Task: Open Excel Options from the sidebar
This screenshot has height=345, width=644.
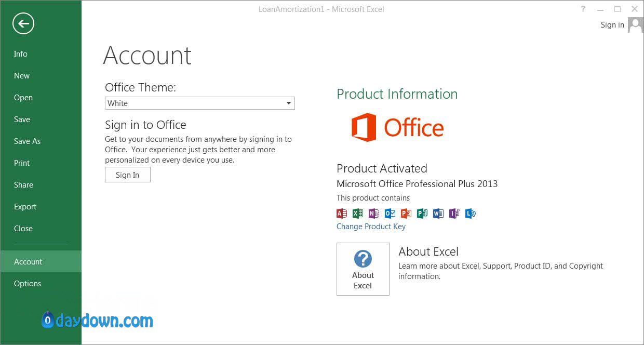Action: point(41,284)
